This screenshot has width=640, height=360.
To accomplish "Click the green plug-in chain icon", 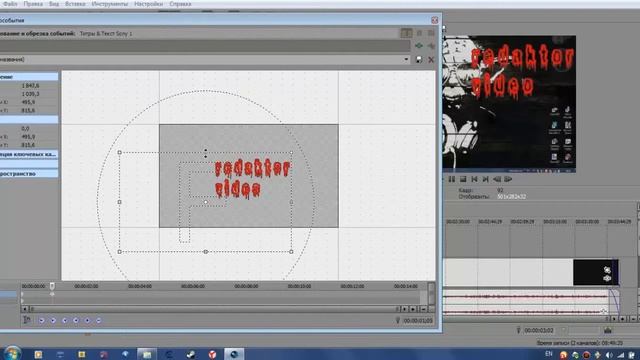I will pos(419,46).
